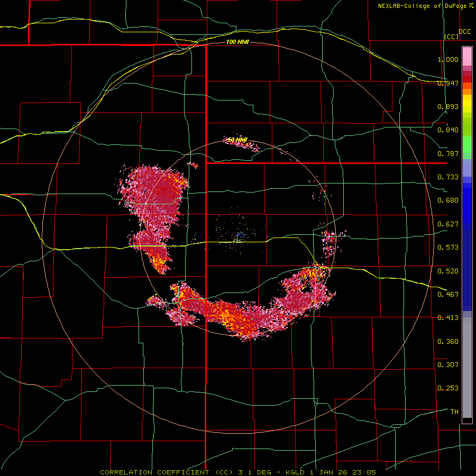Select the 0.467 scale value
Viewport: 476px width, 476px height.
pos(448,294)
